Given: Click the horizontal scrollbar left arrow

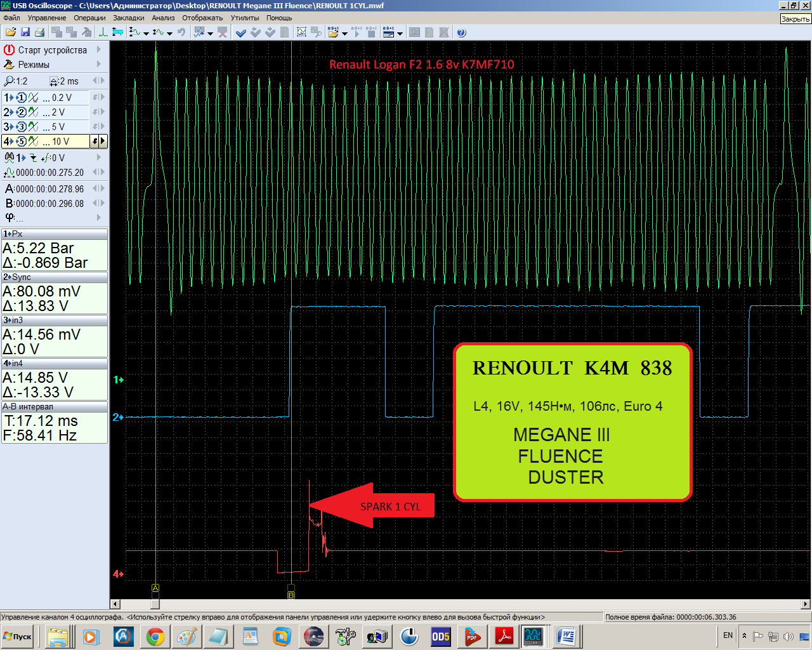Looking at the screenshot, I should click(x=115, y=604).
